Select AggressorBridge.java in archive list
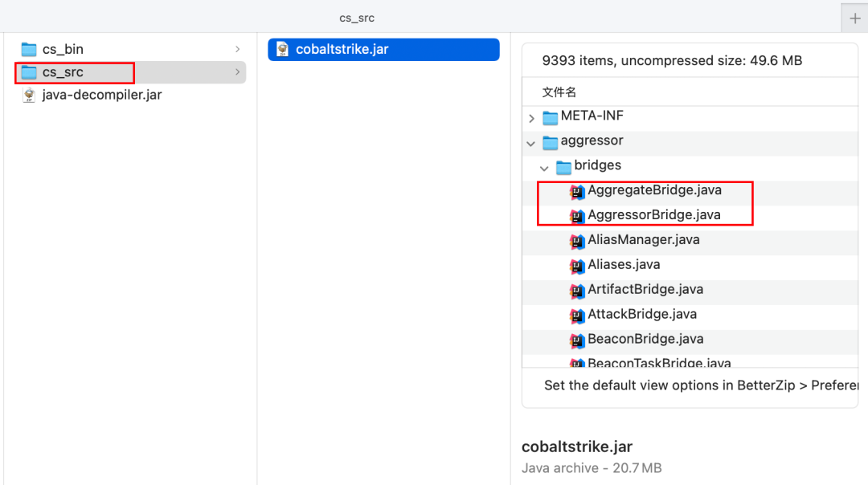The height and width of the screenshot is (485, 868). pyautogui.click(x=690, y=218)
